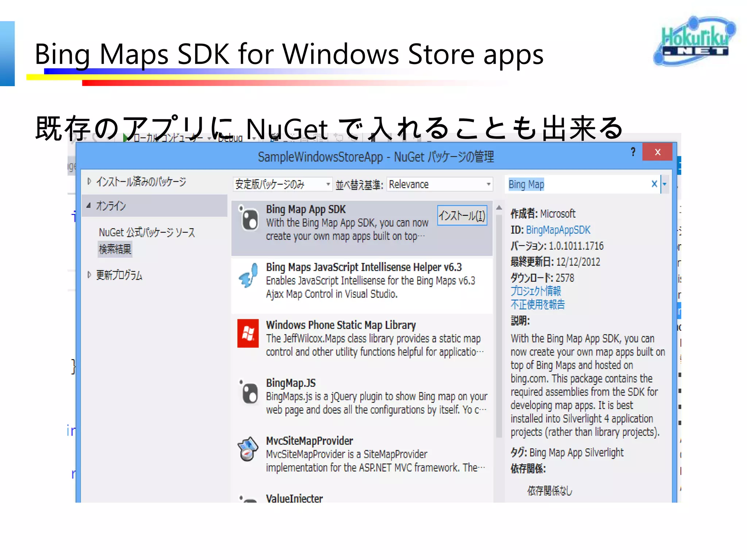Click the download count 2578

pos(565,278)
